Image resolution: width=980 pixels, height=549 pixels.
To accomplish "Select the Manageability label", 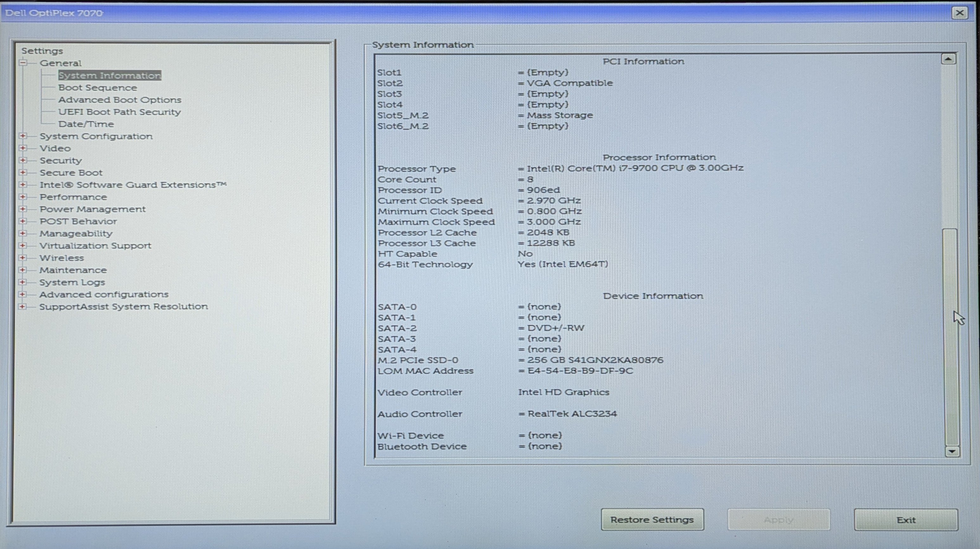I will pyautogui.click(x=76, y=233).
